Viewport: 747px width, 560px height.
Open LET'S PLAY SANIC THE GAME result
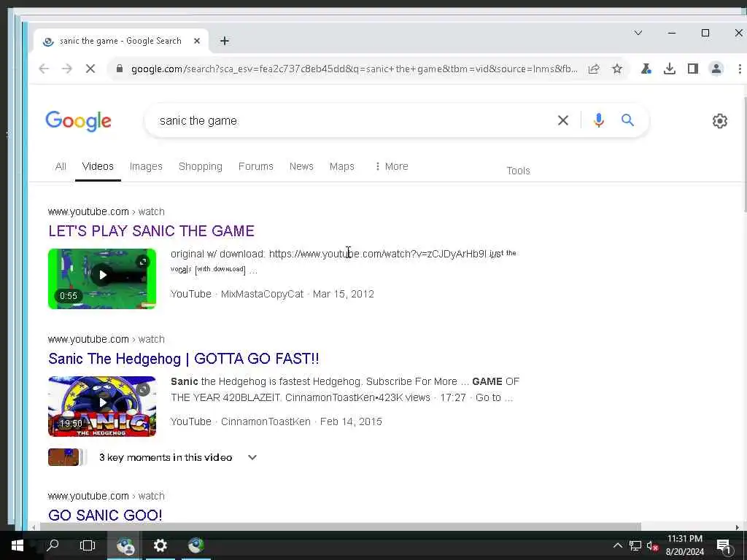click(151, 231)
